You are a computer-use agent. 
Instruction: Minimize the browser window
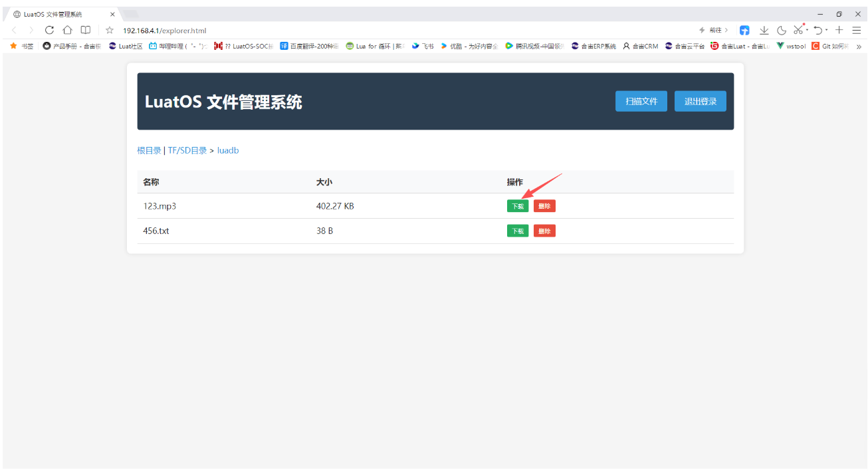pos(820,14)
